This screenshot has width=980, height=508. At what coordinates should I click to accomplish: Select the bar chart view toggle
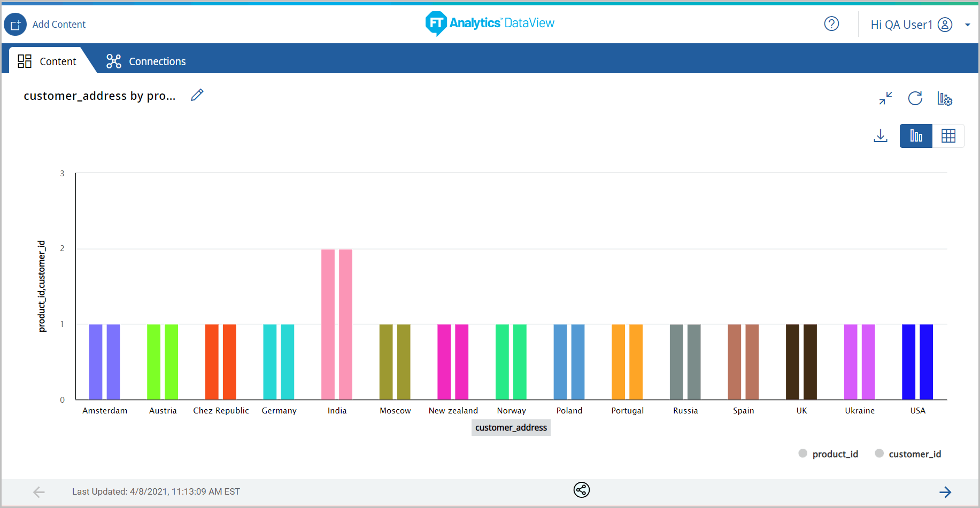tap(915, 136)
